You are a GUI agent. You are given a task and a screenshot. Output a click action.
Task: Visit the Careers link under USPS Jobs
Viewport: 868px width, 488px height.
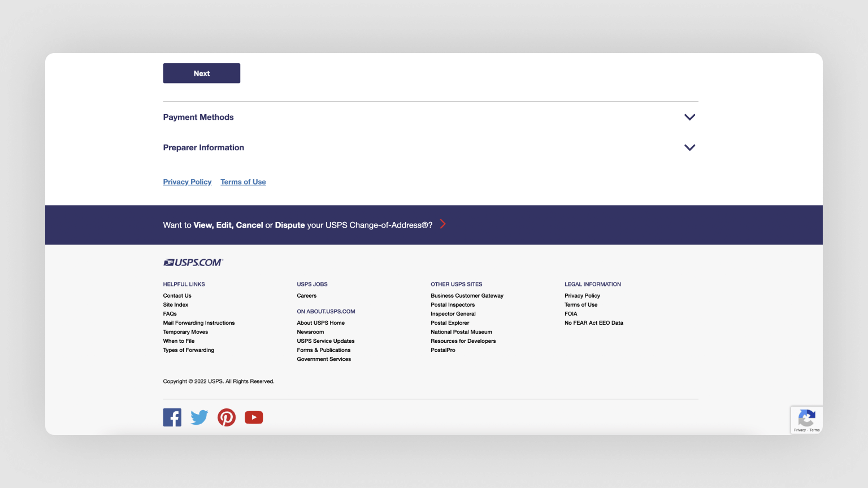point(307,296)
